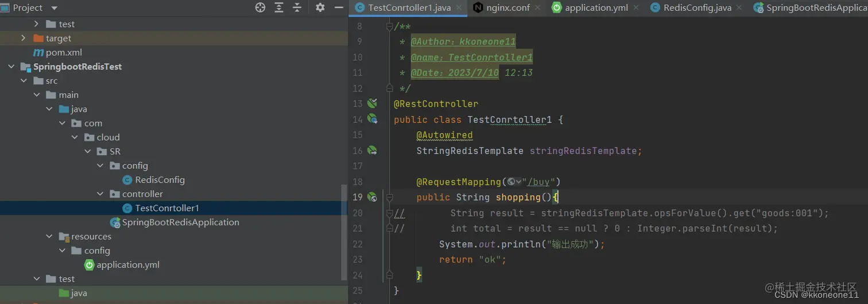Fold the shopping() method at line 19

point(389,197)
